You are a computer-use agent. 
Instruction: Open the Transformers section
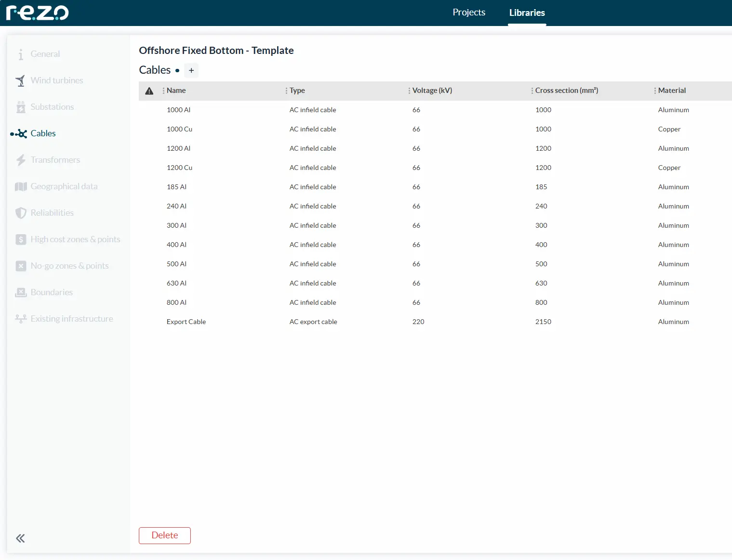point(55,159)
